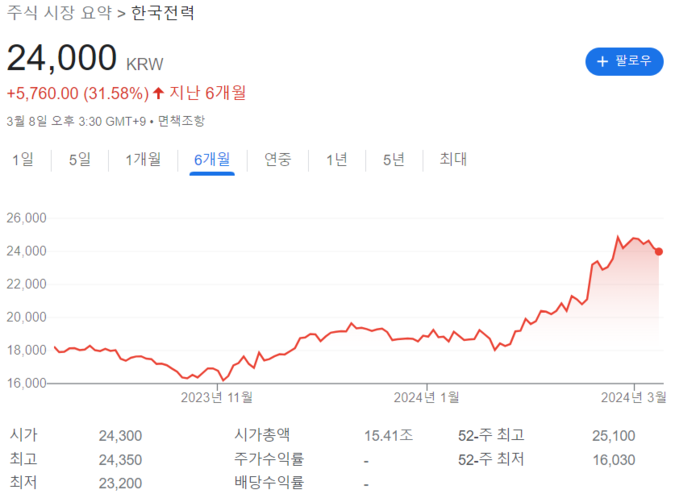This screenshot has width=700, height=498.
Task: Click the red endpoint dot on the chart
Action: click(x=658, y=252)
